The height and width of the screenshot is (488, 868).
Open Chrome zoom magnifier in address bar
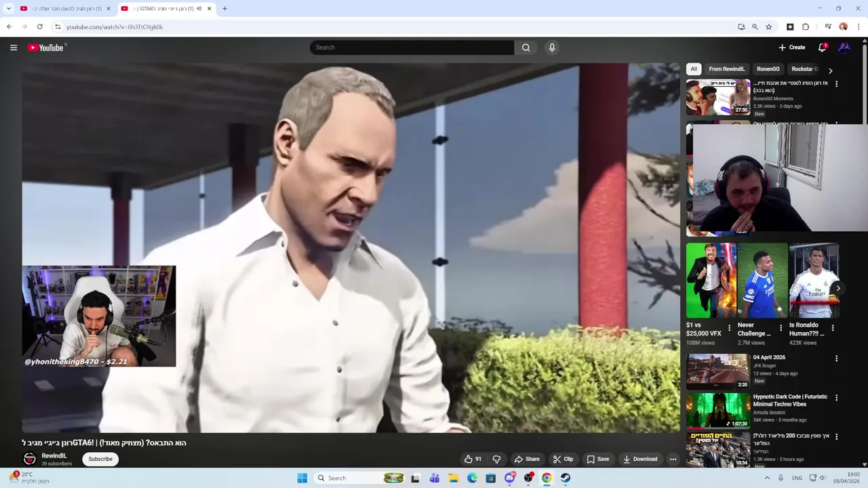coord(755,27)
